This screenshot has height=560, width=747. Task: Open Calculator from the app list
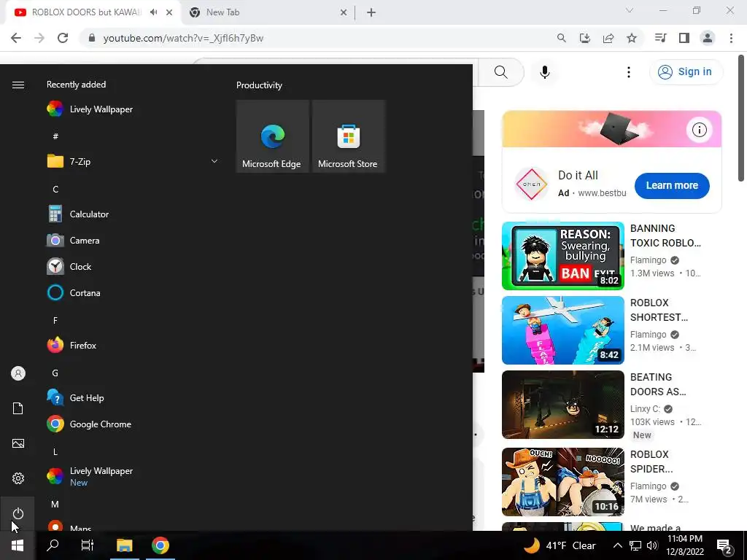[133, 214]
